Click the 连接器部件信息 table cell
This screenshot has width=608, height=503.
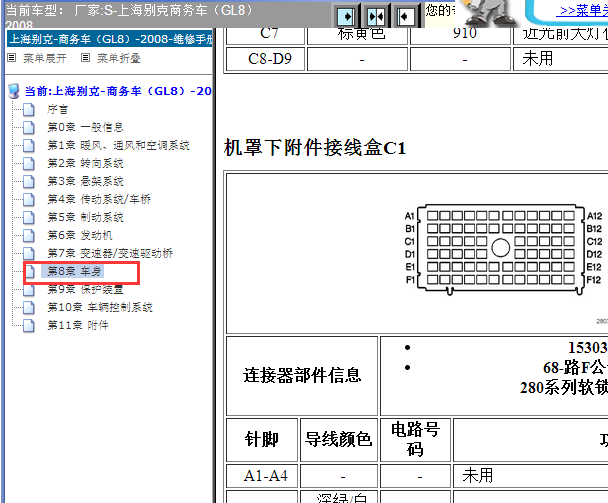click(x=302, y=376)
